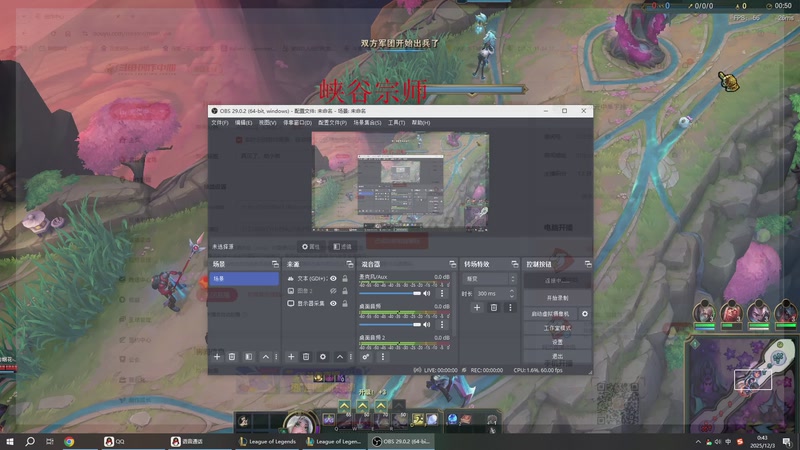Click the 滤镜 filters button

pos(342,246)
